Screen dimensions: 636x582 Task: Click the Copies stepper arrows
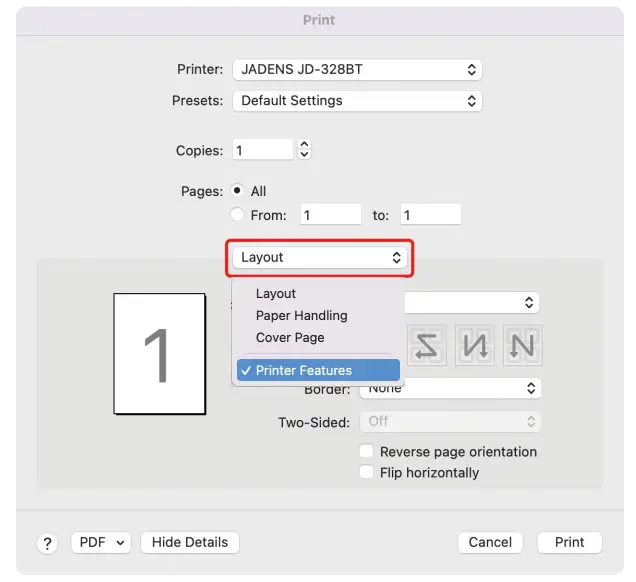pyautogui.click(x=304, y=149)
